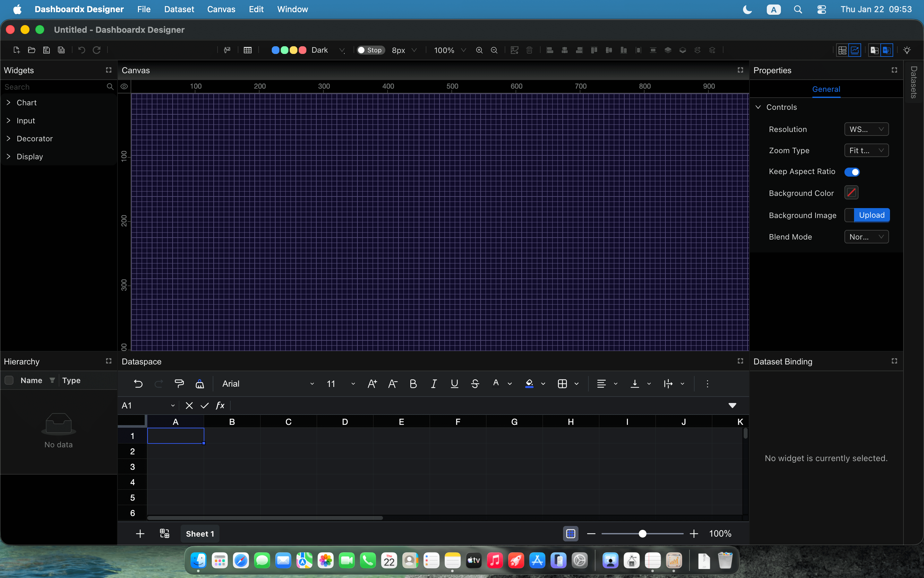Click Italic in Dataspace toolbar
The image size is (924, 578).
click(434, 384)
